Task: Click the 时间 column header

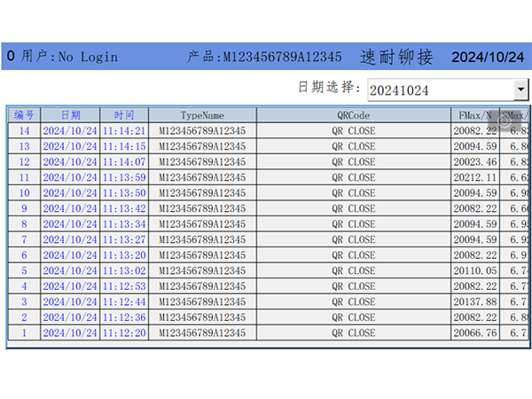Action: [124, 115]
